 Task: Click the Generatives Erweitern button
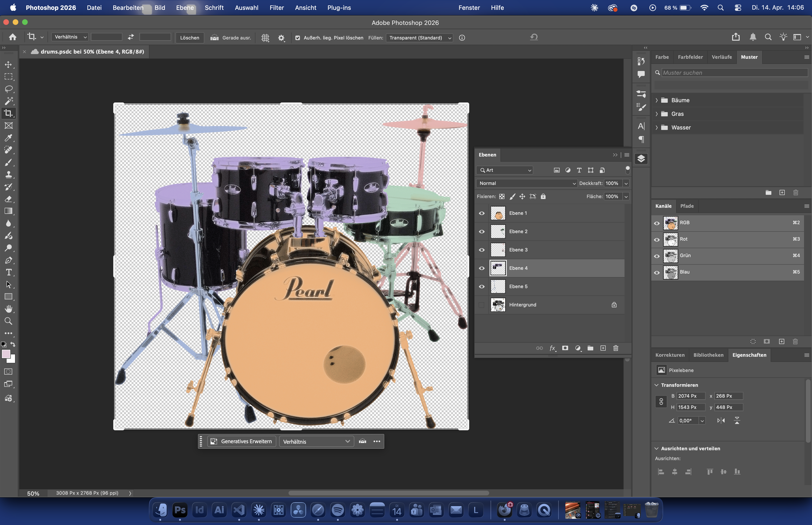242,442
